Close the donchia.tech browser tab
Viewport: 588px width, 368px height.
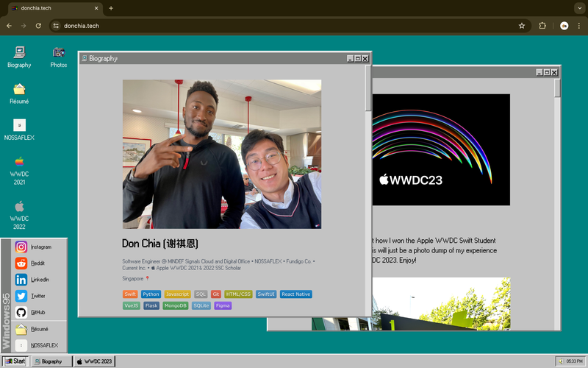pyautogui.click(x=96, y=8)
